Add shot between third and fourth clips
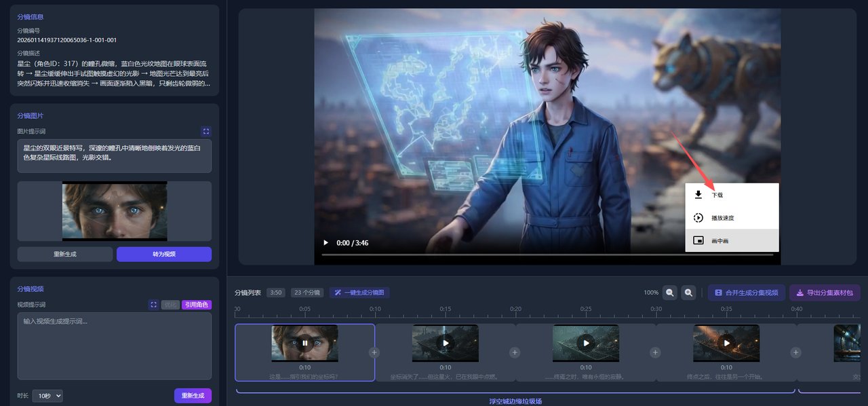868x406 pixels. tap(655, 352)
